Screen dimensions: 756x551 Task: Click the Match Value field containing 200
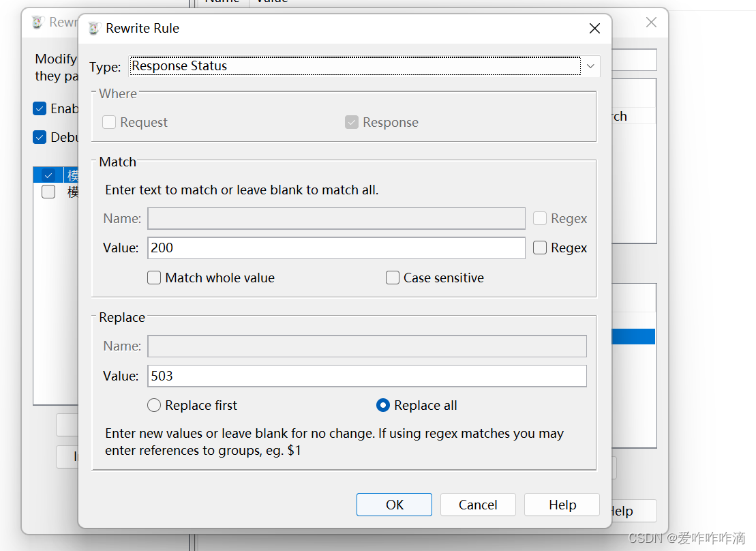click(x=336, y=248)
